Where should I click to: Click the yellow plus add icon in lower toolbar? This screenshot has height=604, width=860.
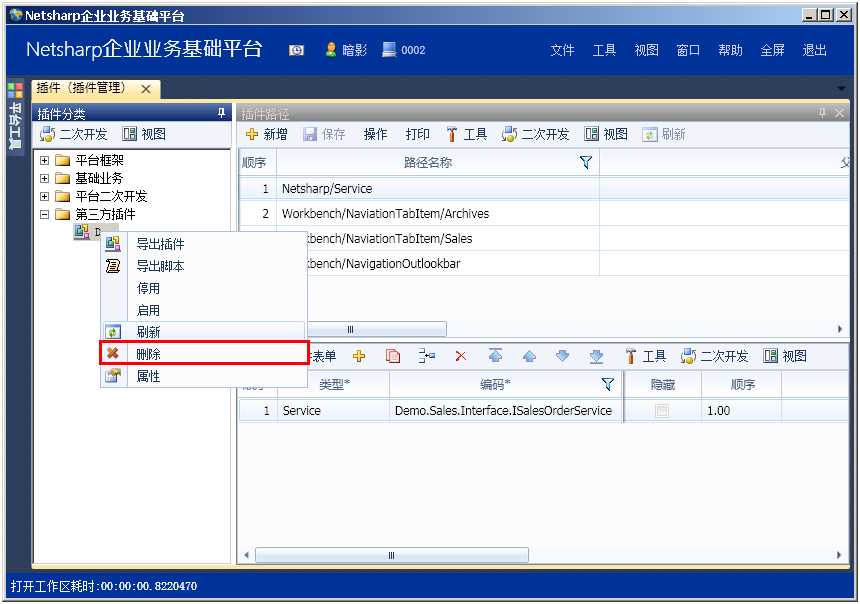tap(359, 356)
